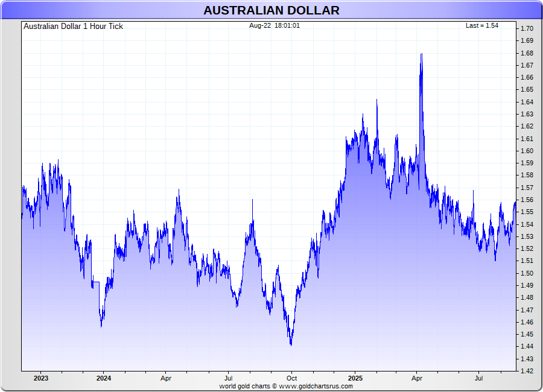Click the 1.65 y-axis label
The image size is (543, 392).
coord(527,89)
